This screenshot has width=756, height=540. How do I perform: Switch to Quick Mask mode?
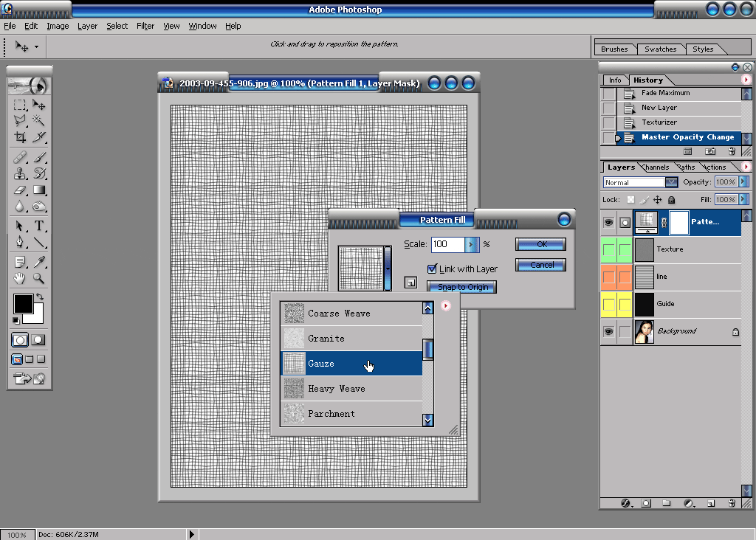point(38,340)
